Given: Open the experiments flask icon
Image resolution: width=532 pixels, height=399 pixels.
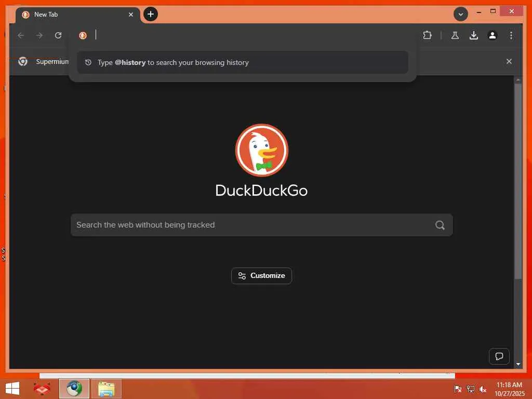Looking at the screenshot, I should click(455, 35).
